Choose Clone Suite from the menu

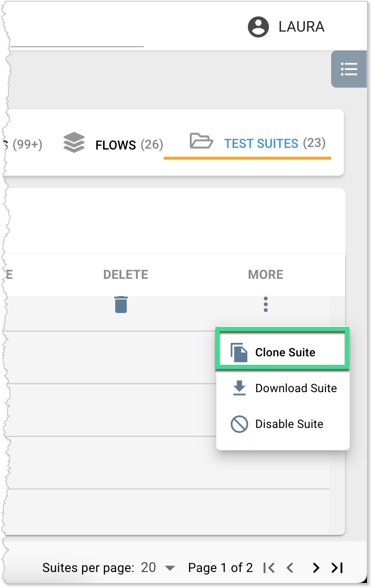coord(285,353)
